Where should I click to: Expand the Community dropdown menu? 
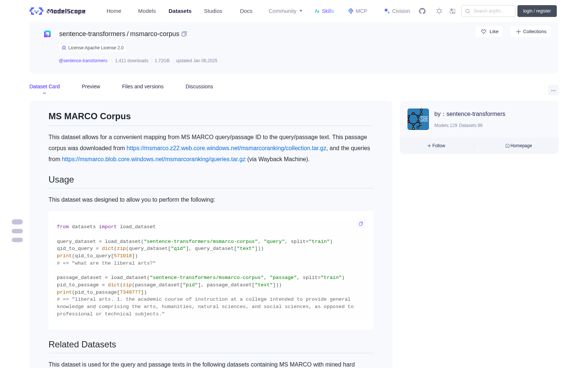(x=286, y=11)
